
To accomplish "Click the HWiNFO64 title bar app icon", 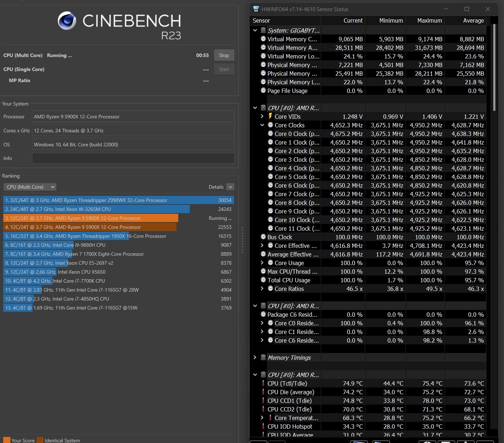I will tap(256, 9).
